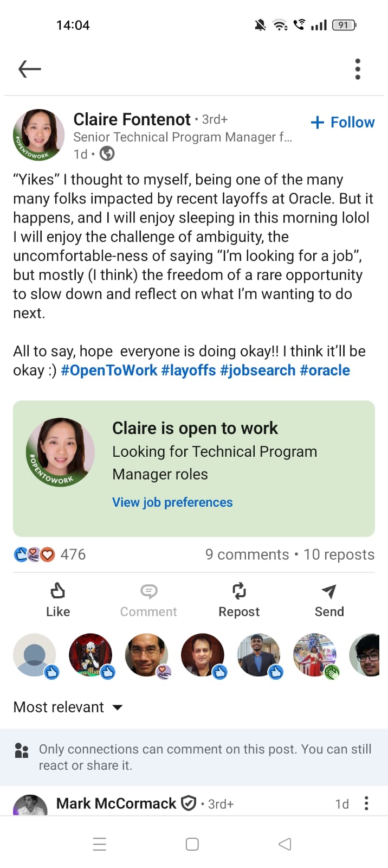This screenshot has width=388, height=868.
Task: Tap the greyed Comment icon
Action: pyautogui.click(x=148, y=590)
